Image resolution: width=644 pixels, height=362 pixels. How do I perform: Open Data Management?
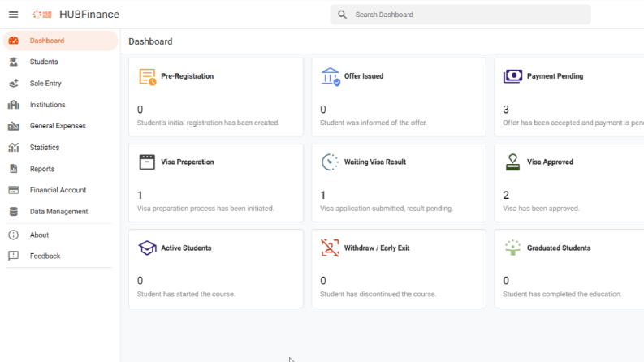pos(60,211)
